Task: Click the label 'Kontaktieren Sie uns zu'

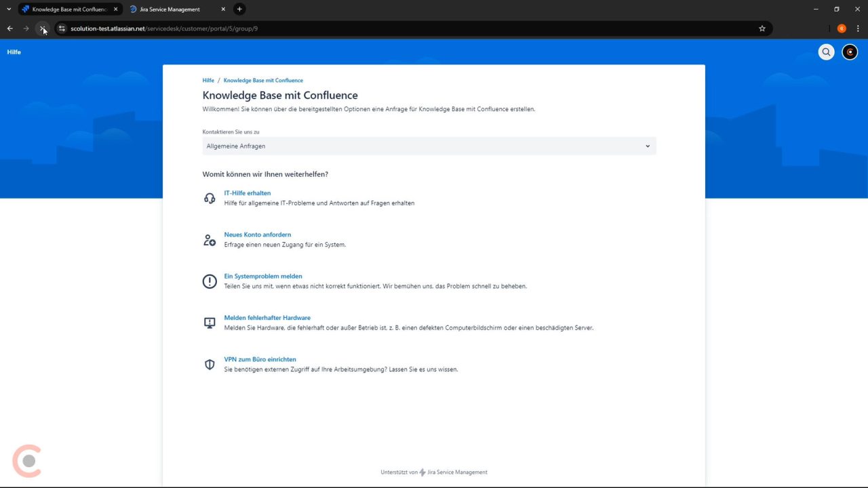Action: tap(231, 132)
